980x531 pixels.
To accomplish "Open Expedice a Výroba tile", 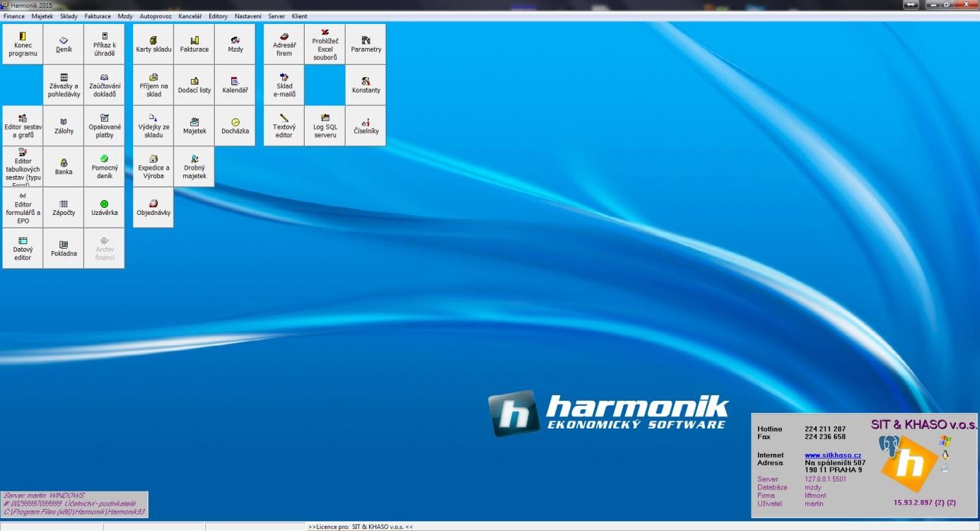I will [x=153, y=167].
